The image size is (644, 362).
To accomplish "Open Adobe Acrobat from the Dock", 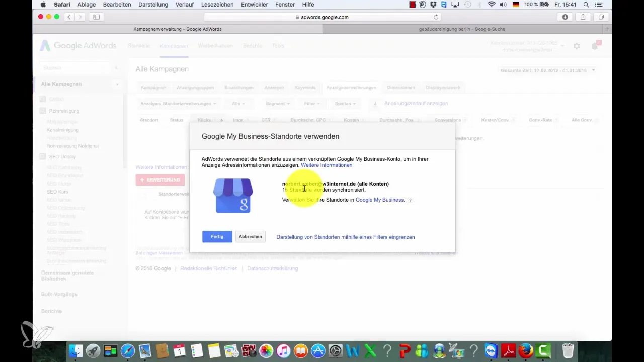I will coord(508,350).
